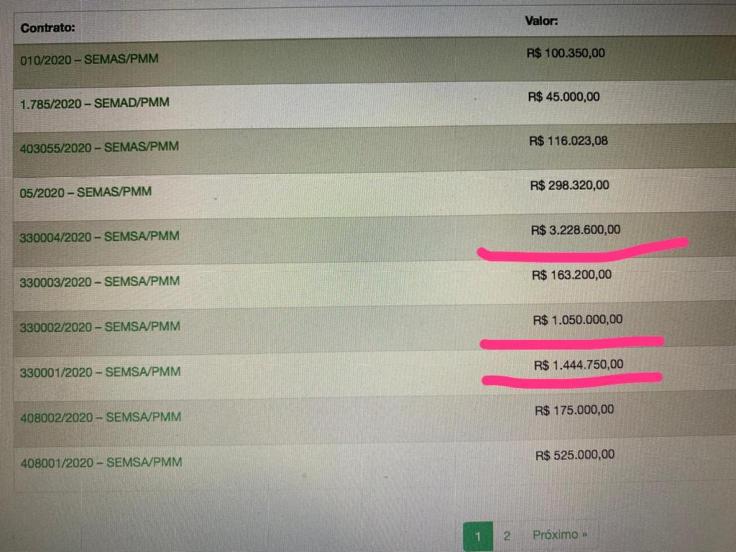Click the R$ 525.000,00 value
Screen dimensions: 736x552
575,455
